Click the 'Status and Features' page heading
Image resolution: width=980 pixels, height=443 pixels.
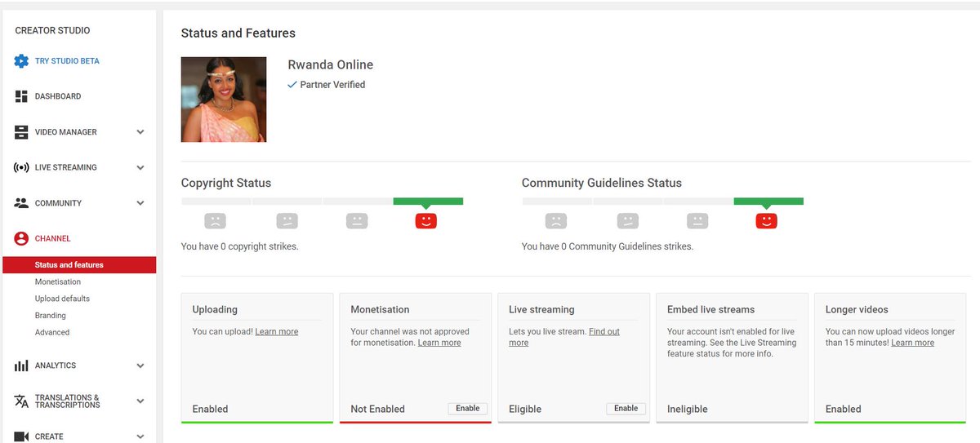pyautogui.click(x=238, y=33)
